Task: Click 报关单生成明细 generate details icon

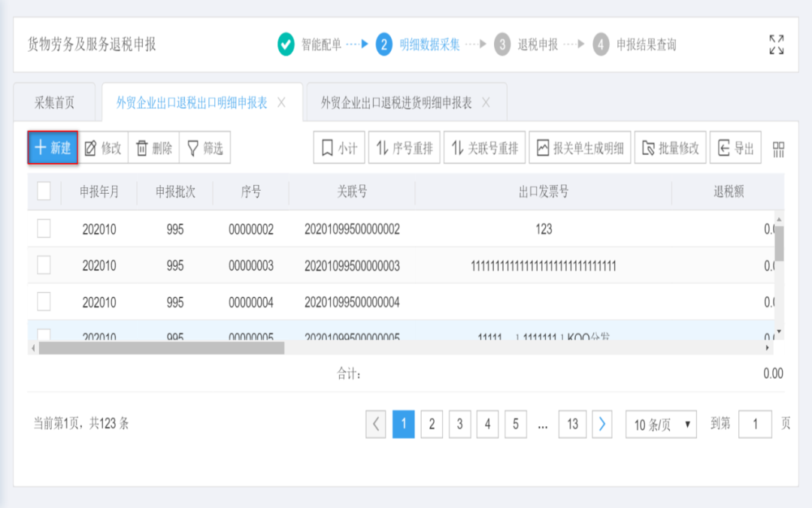Action: coord(544,147)
